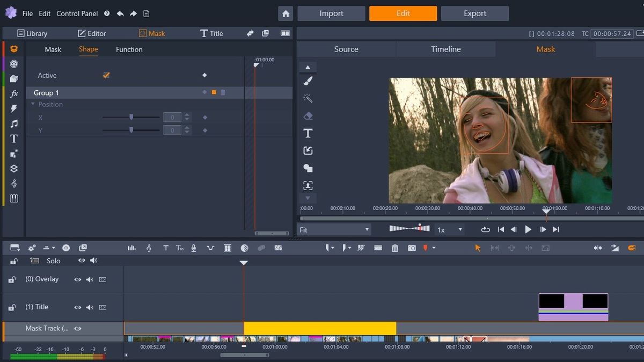Pick the eraser tool in the Mask panel
This screenshot has height=362, width=644.
click(308, 115)
